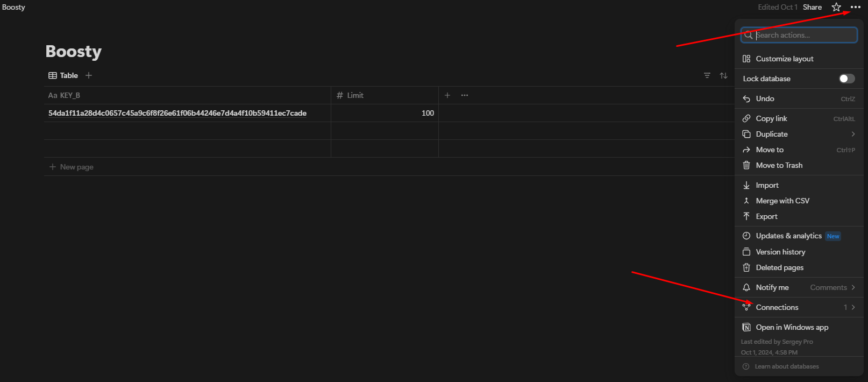Viewport: 868px width, 382px height.
Task: Click the Version history icon
Action: 746,252
